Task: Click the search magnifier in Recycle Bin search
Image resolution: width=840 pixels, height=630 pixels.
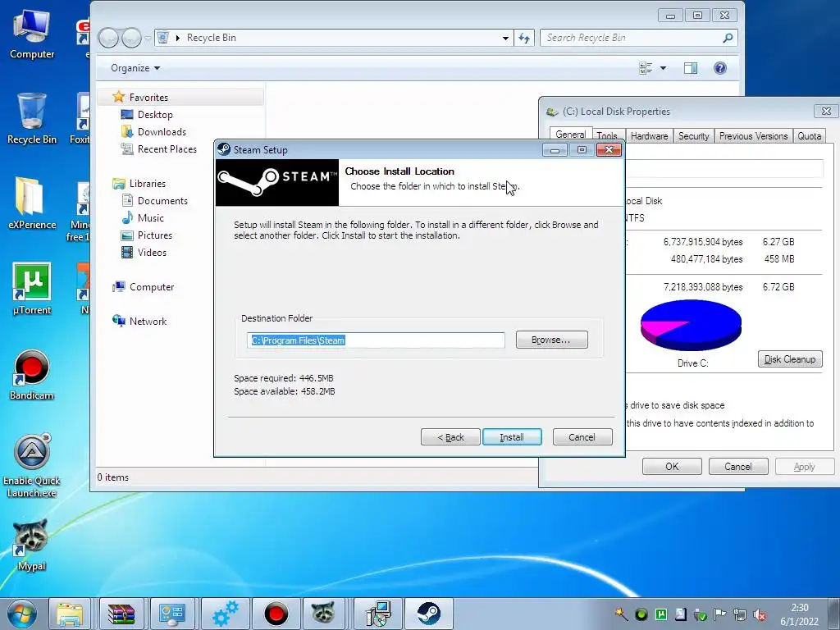Action: 728,38
